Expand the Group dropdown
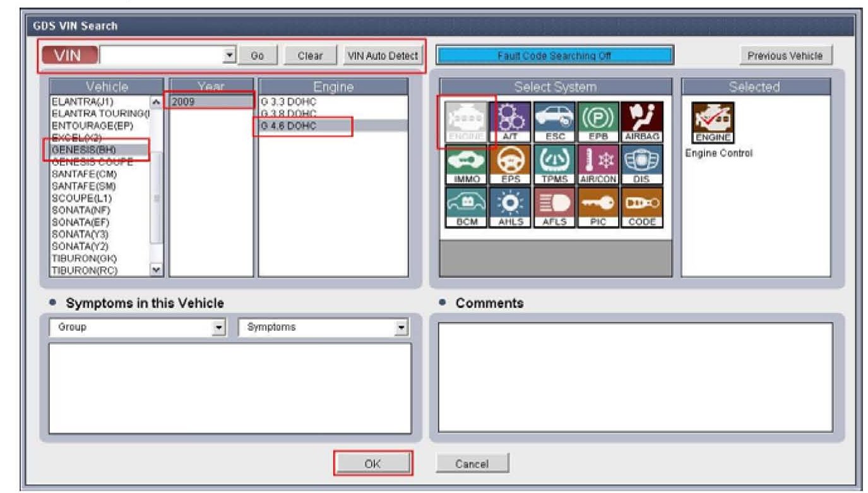The image size is (868, 493). click(218, 328)
